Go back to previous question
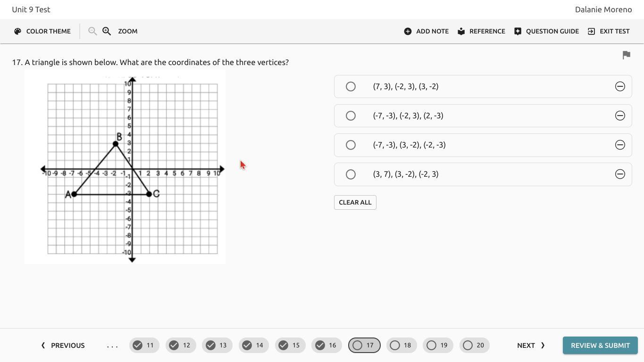 click(x=63, y=346)
